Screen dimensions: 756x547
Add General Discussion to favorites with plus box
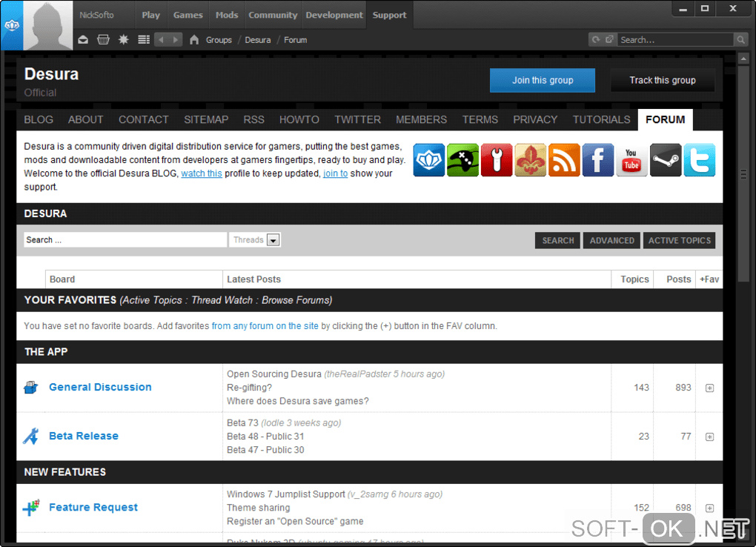pos(709,388)
